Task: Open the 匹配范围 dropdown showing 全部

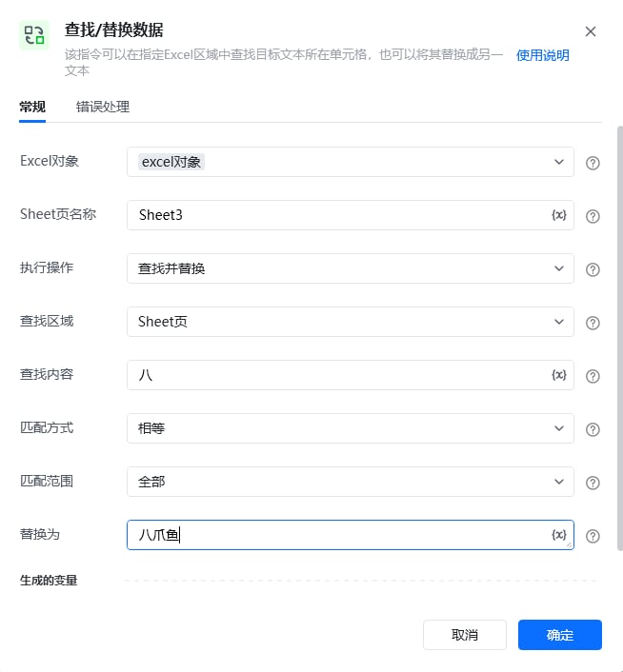Action: tap(351, 482)
